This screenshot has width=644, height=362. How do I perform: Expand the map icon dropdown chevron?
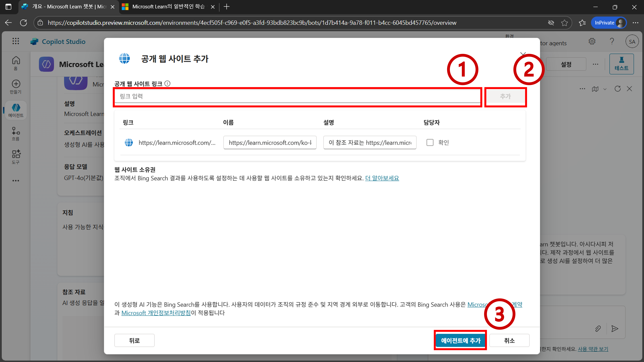[x=605, y=89]
